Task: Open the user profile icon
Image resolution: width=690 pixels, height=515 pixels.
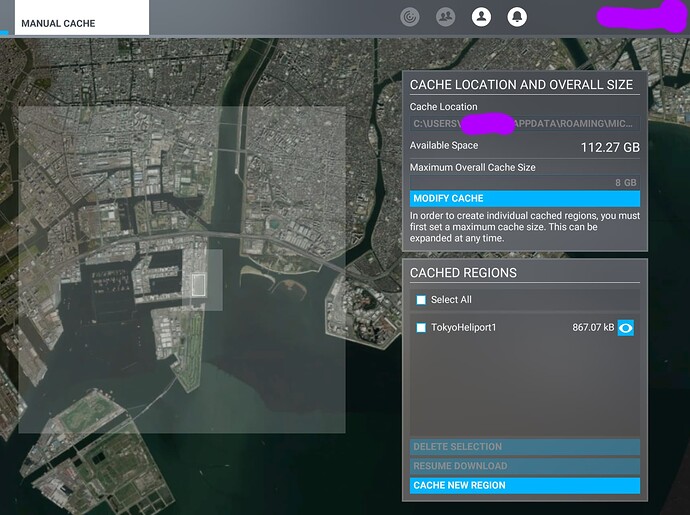Action: pyautogui.click(x=481, y=17)
